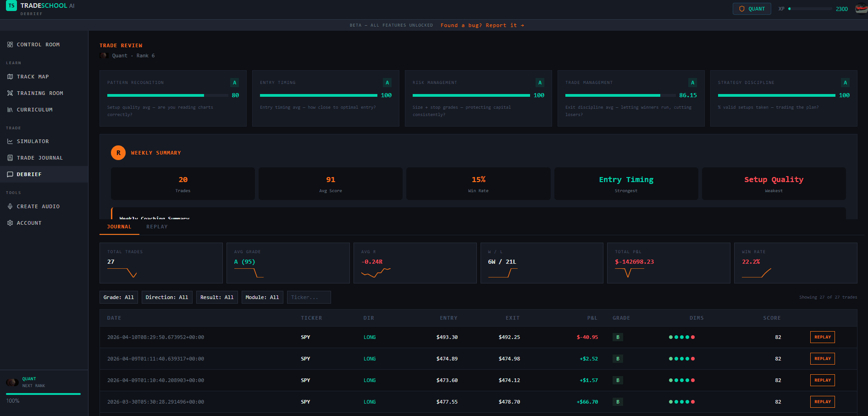Expand the Module filter dropdown
The width and height of the screenshot is (868, 416).
pyautogui.click(x=262, y=297)
